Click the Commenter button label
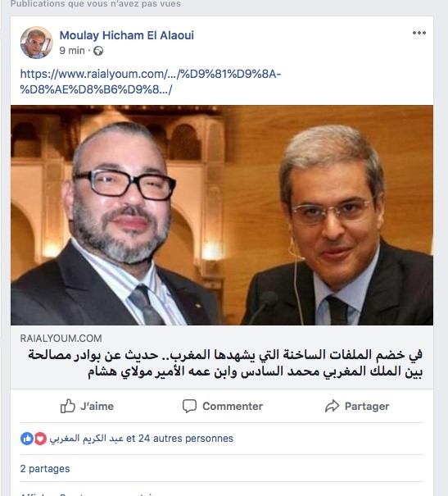 [233, 406]
